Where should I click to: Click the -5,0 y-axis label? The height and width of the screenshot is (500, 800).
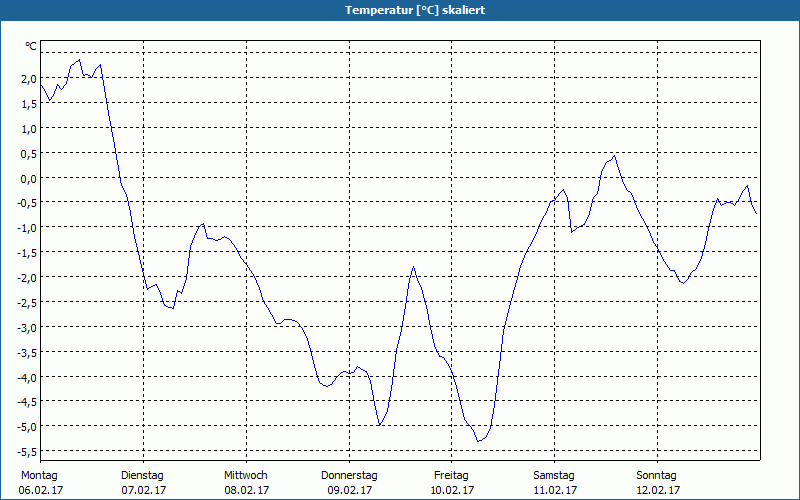pos(28,427)
